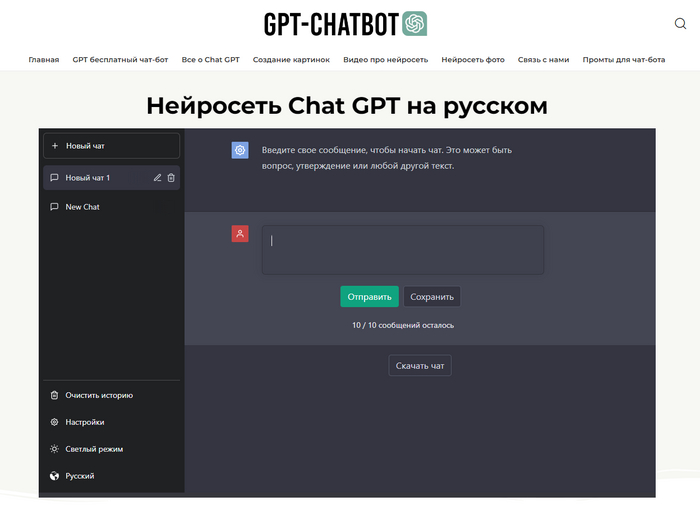Click the Отправить button

point(369,296)
